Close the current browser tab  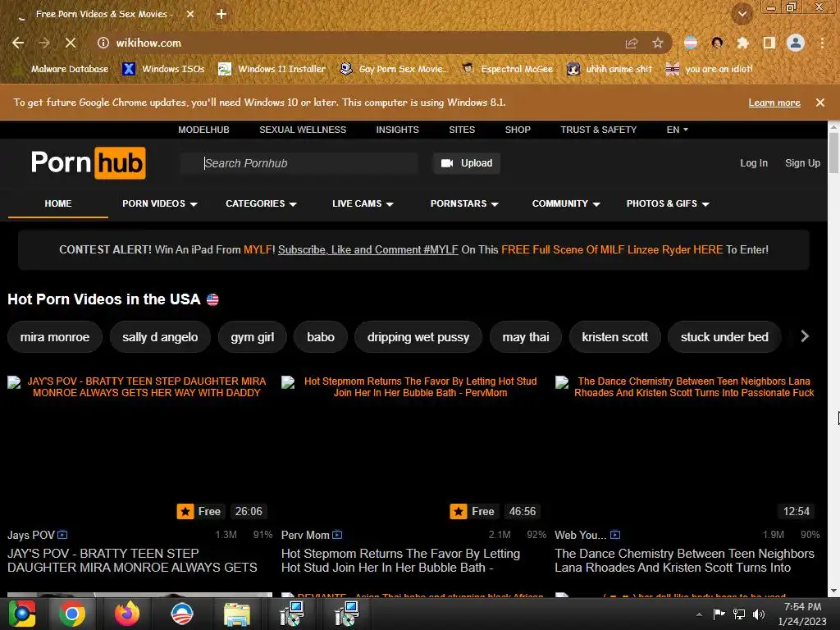(x=190, y=14)
